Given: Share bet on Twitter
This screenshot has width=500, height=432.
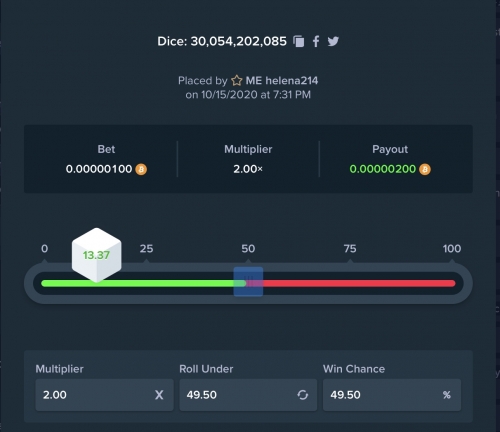Looking at the screenshot, I should tap(333, 41).
